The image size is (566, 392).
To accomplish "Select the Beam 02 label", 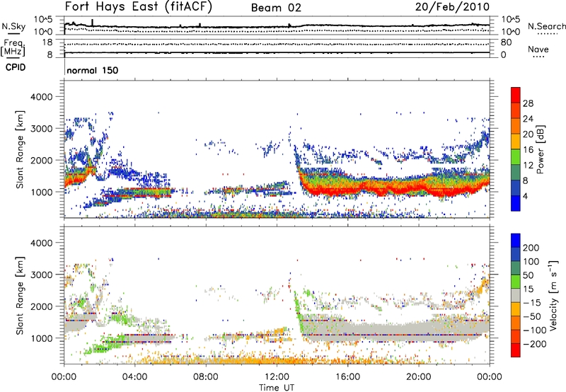I will point(276,8).
